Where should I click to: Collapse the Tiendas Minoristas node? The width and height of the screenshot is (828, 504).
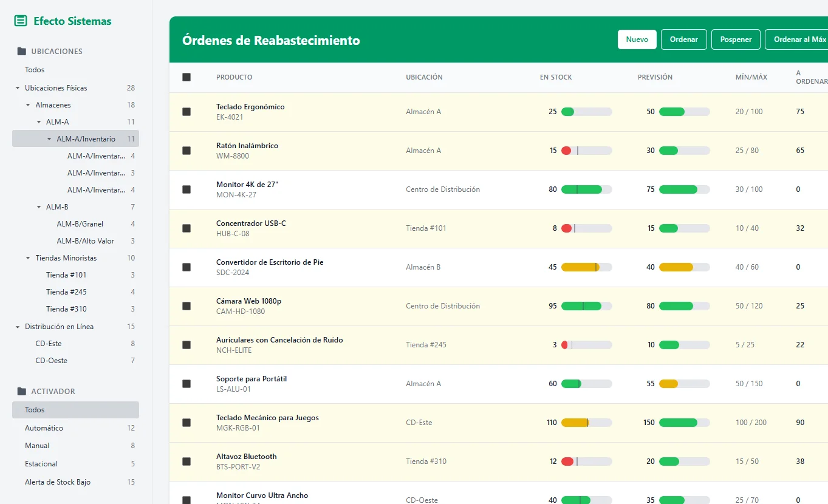click(x=27, y=257)
